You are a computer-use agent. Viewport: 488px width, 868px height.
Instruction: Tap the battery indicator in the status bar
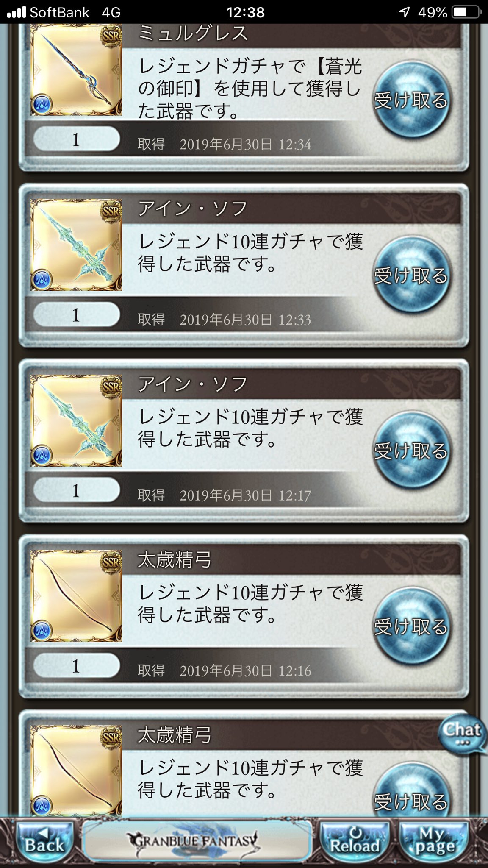tap(466, 12)
